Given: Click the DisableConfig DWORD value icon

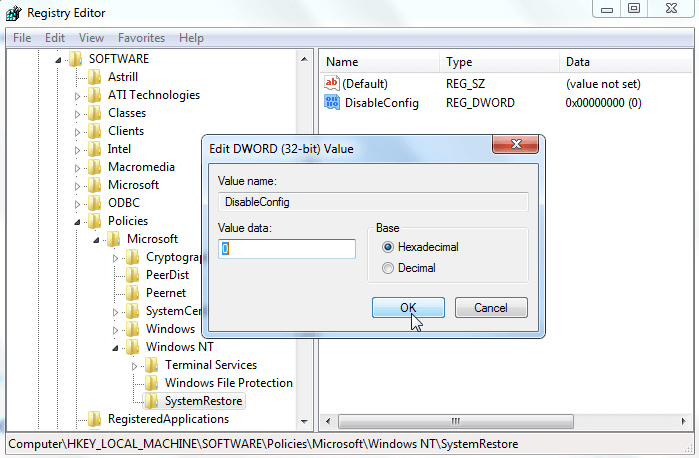Looking at the screenshot, I should 332,103.
